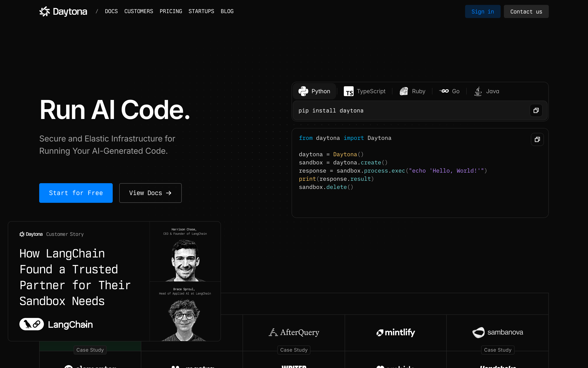The height and width of the screenshot is (368, 588).
Task: Copy the pip install daytona command
Action: (536, 110)
